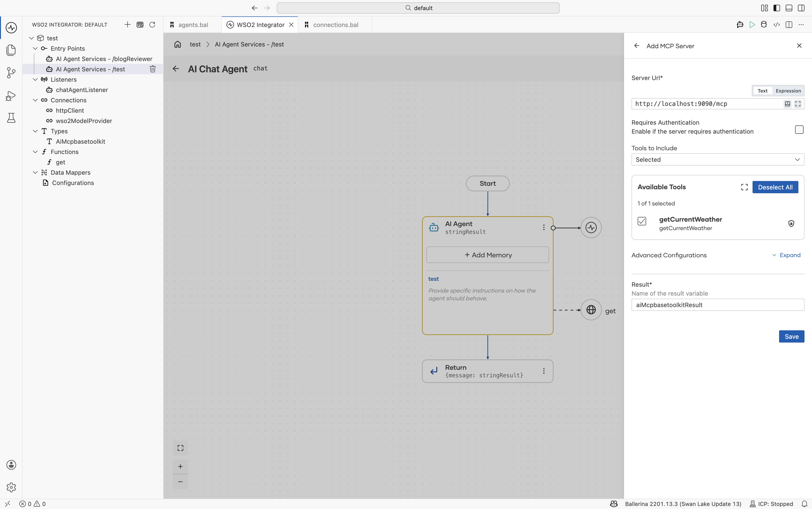Toggle secondary sidebar visibility
This screenshot has width=812, height=509.
coord(801,8)
